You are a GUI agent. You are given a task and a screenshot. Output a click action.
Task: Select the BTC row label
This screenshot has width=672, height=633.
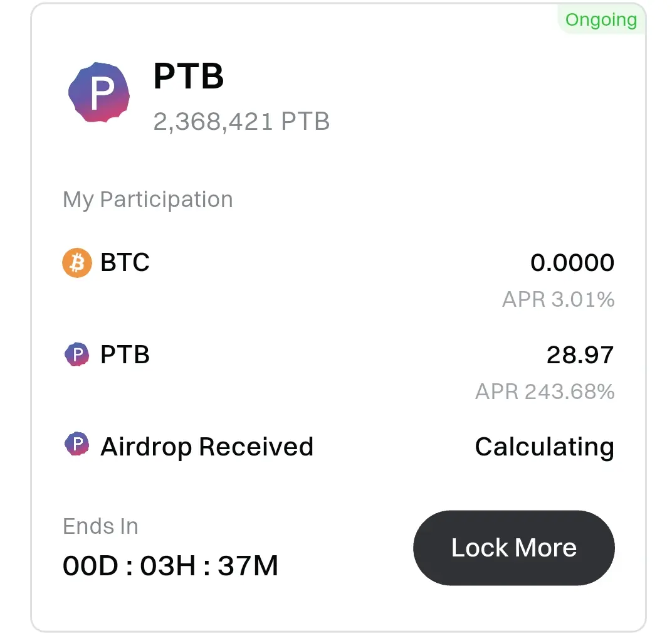pos(125,262)
